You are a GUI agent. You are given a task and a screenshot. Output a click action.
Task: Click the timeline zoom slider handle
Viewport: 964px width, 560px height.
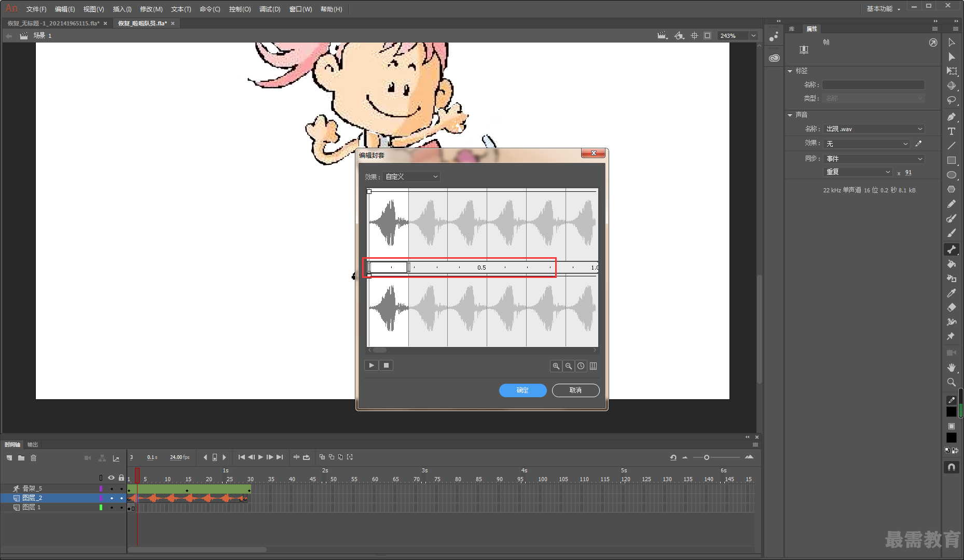point(707,457)
